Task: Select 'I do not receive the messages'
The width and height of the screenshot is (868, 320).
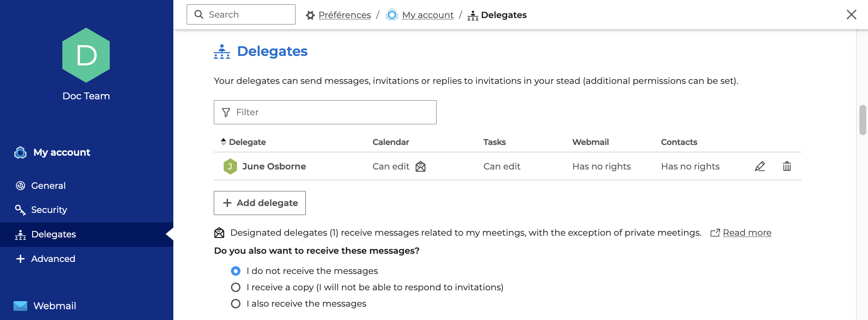Action: 236,271
